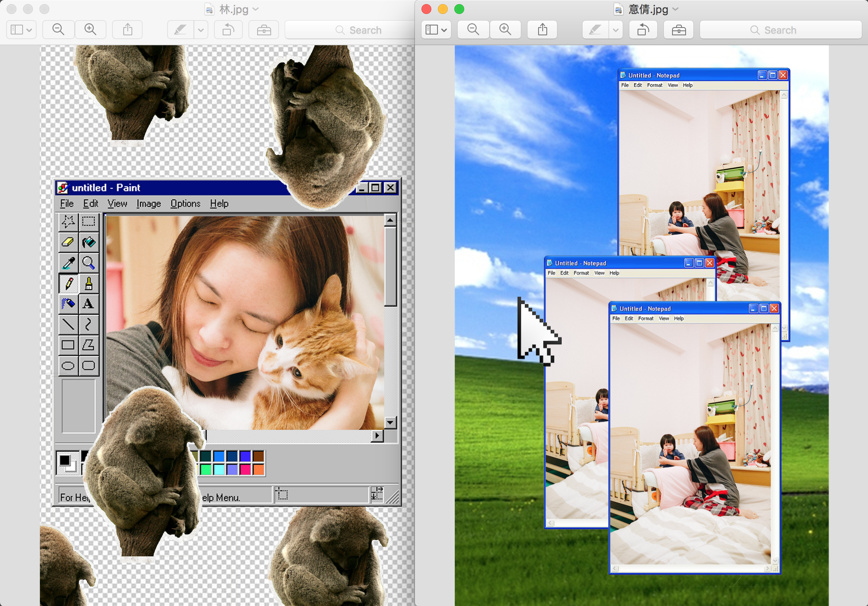The width and height of the screenshot is (868, 606).
Task: Expand the highlight options arrow in 意倩.jpg toolbar
Action: [615, 30]
